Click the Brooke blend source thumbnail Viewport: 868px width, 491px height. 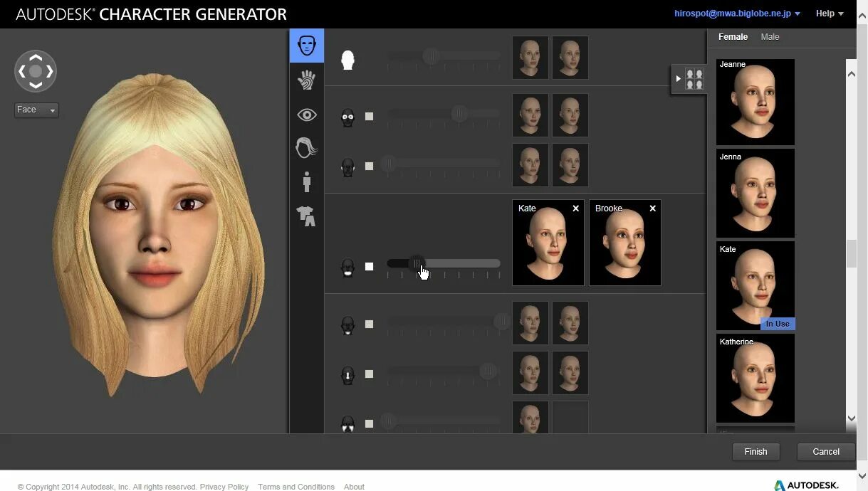click(x=625, y=243)
